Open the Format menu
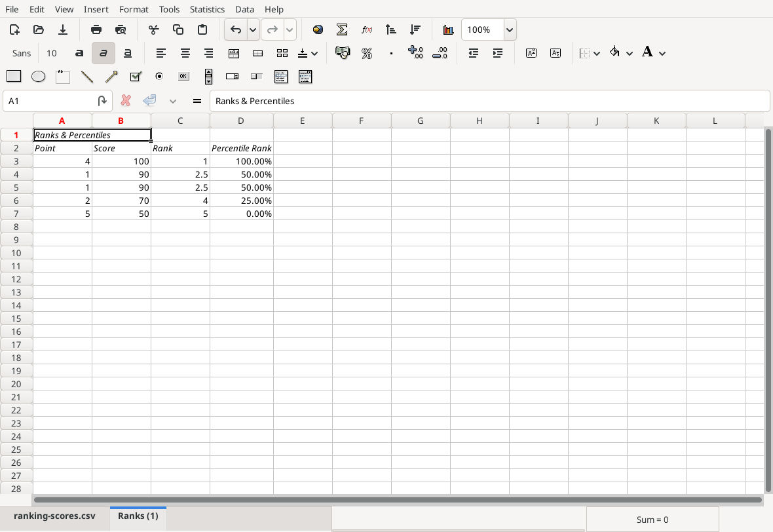Image resolution: width=773 pixels, height=532 pixels. coord(134,9)
